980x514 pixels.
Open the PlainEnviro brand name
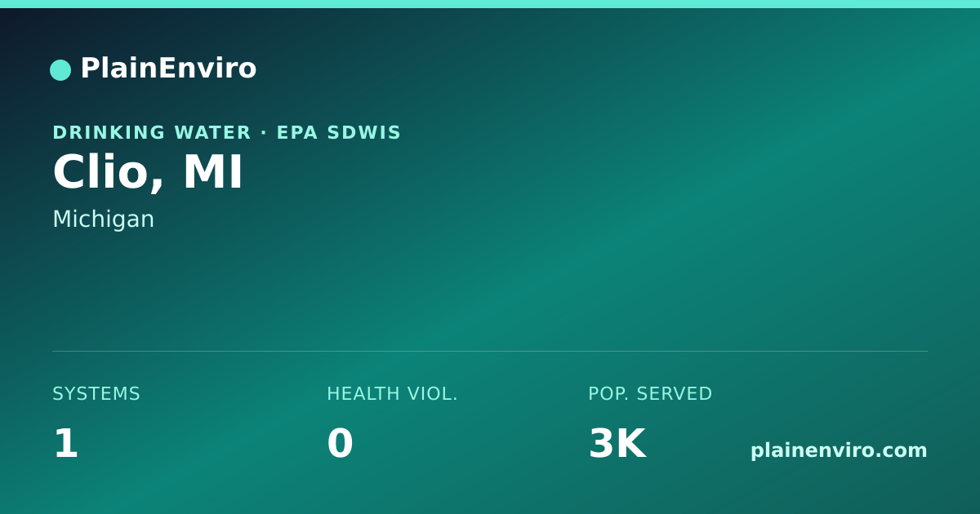coord(168,69)
